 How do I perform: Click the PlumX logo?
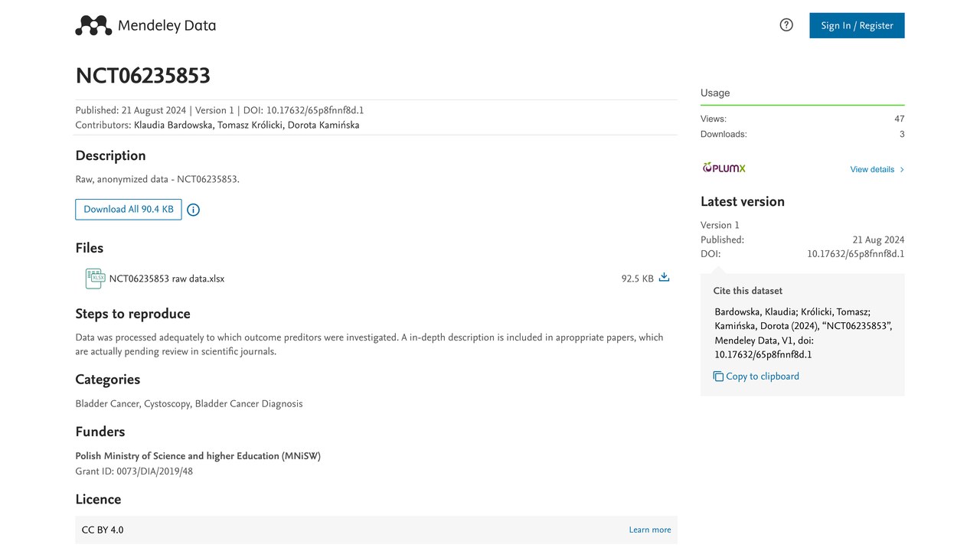[724, 168]
